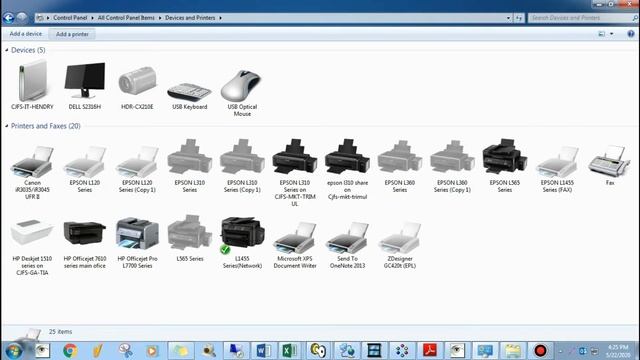Select the HDR-CX210E camcorder icon
The height and width of the screenshot is (360, 640).
pyautogui.click(x=137, y=80)
